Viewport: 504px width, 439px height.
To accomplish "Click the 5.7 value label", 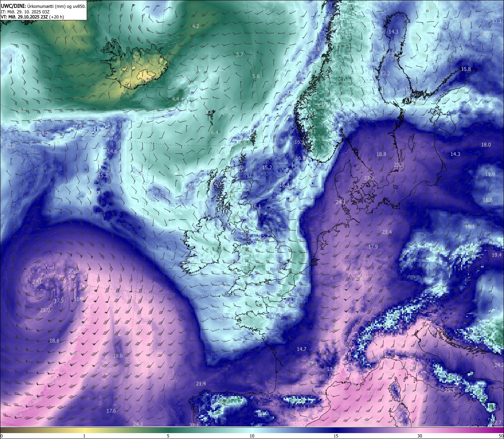I will (240, 55).
